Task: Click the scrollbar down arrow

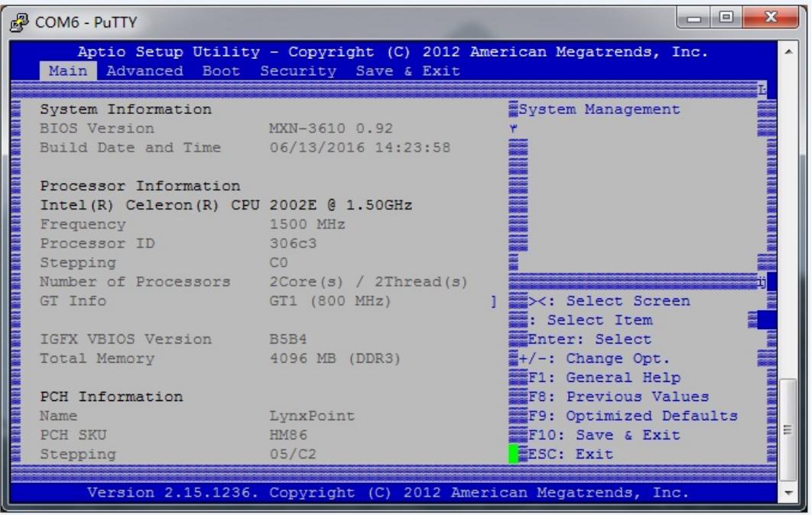Action: [788, 493]
